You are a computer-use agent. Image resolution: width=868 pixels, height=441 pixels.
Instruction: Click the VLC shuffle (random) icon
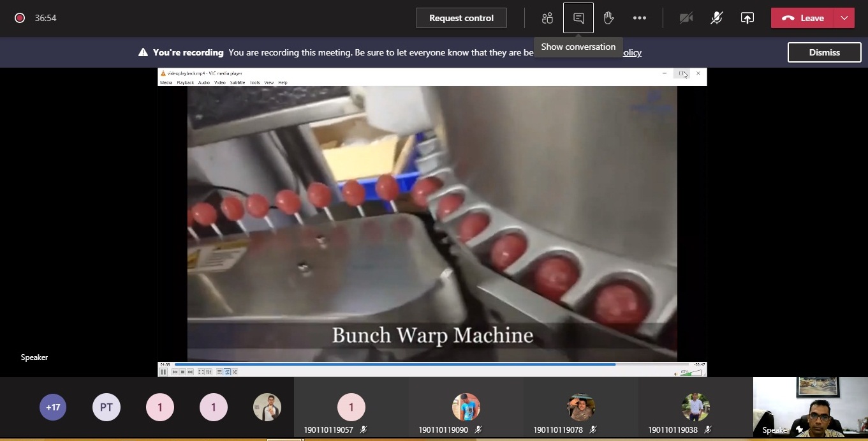pos(235,371)
